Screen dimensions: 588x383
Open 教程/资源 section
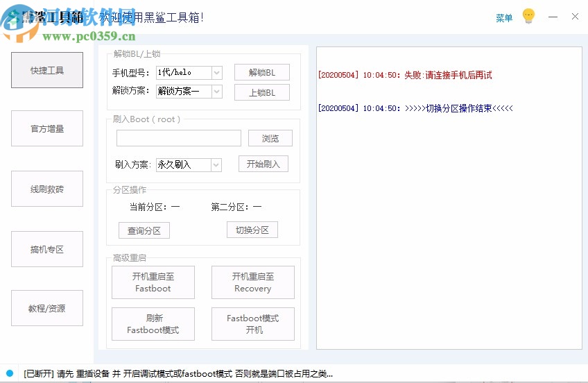[x=47, y=308]
